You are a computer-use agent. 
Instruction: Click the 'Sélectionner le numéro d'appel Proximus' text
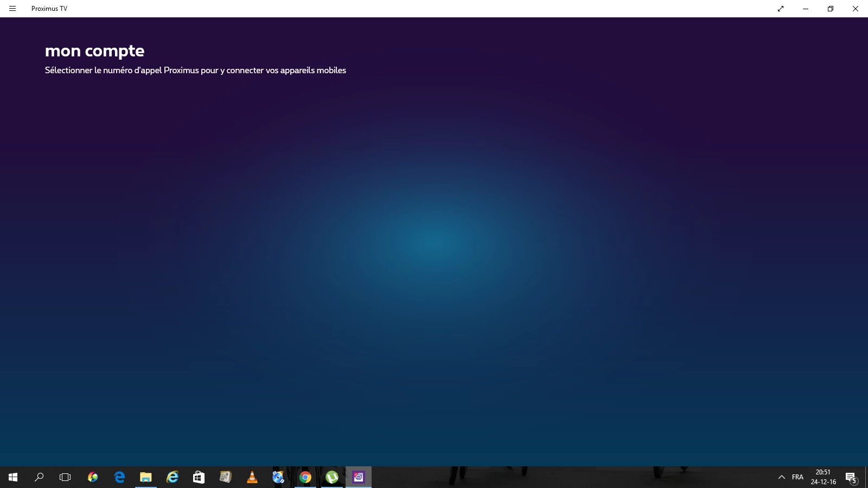122,70
